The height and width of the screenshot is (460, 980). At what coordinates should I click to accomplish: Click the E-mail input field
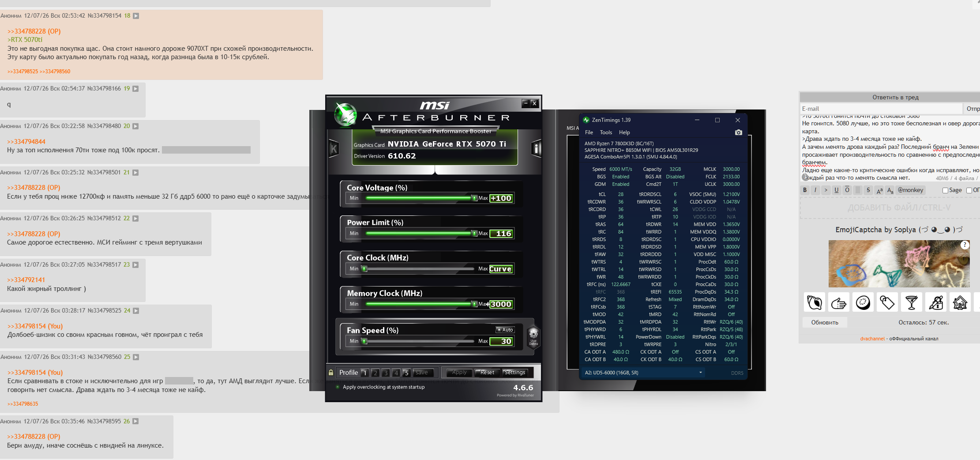881,109
